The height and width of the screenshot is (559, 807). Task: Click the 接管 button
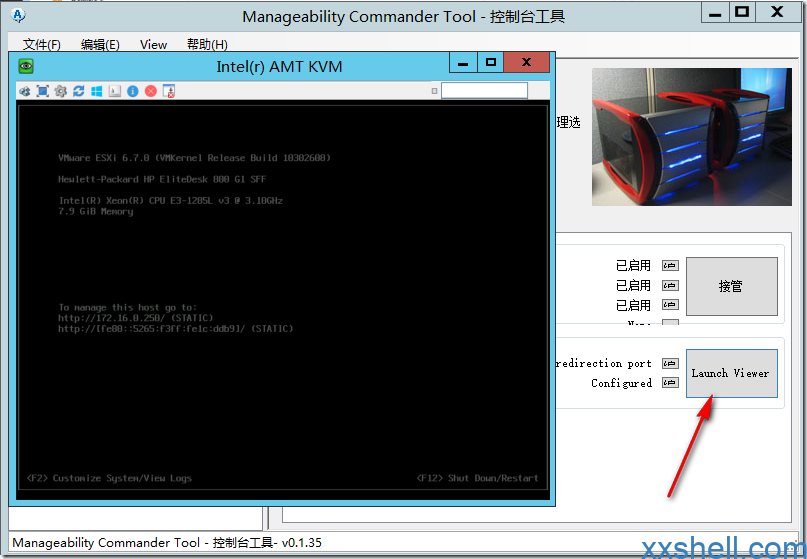click(731, 286)
